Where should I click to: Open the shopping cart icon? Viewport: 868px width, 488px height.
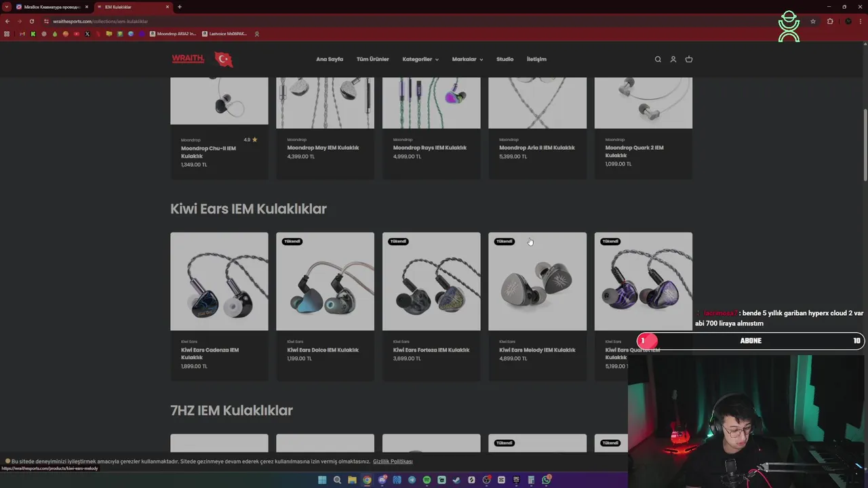pyautogui.click(x=689, y=59)
